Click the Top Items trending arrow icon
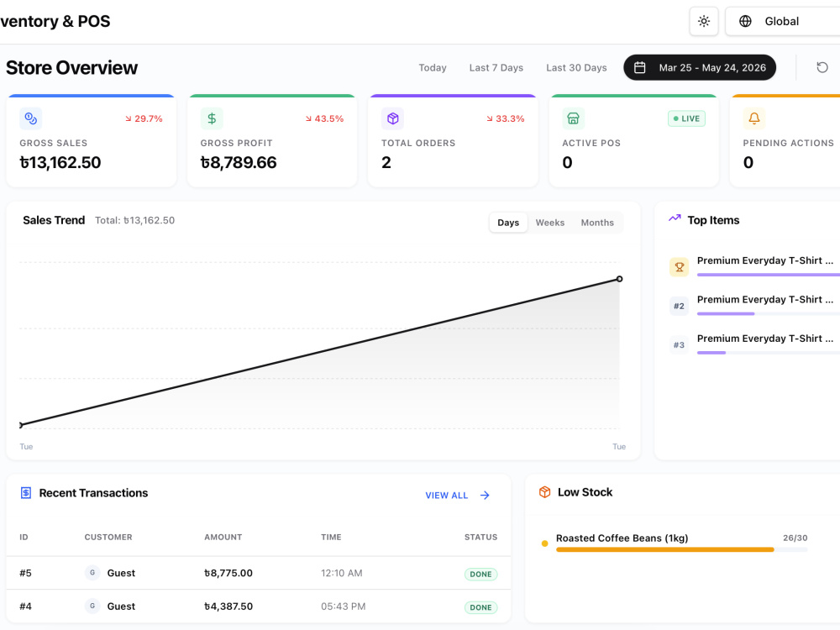This screenshot has height=630, width=840. pos(675,218)
